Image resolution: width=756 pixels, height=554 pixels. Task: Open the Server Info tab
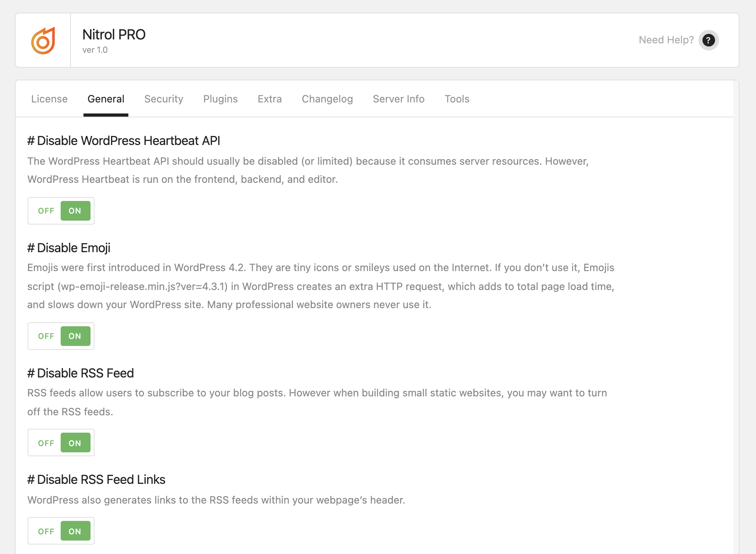pos(398,99)
